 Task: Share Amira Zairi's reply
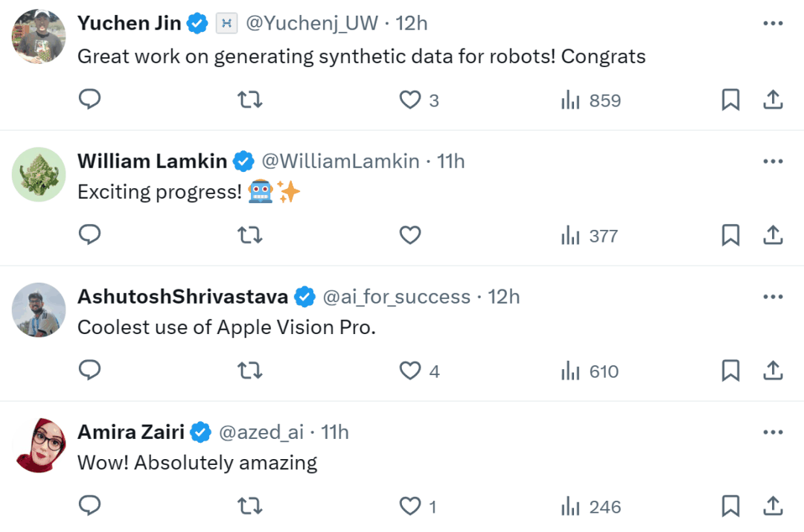click(774, 506)
